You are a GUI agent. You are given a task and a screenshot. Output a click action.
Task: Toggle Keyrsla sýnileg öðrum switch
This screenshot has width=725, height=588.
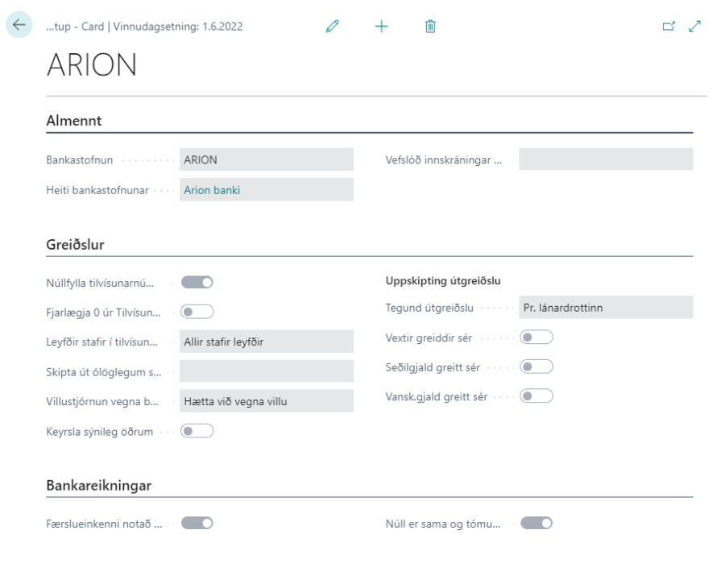tap(197, 431)
